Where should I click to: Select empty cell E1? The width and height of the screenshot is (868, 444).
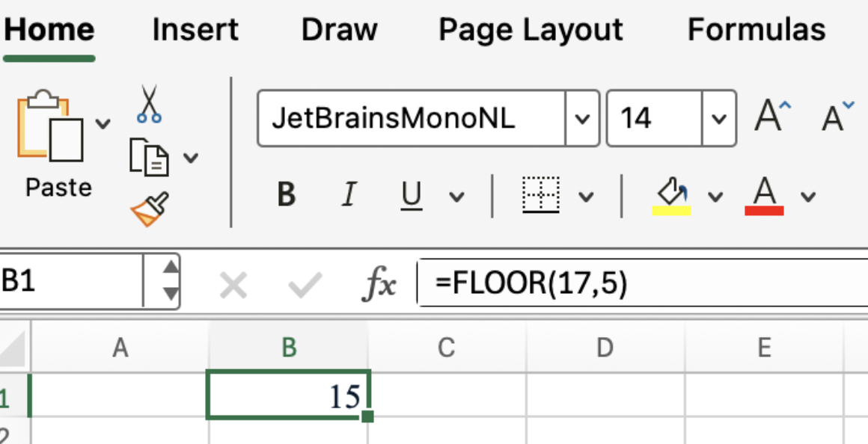(x=765, y=395)
